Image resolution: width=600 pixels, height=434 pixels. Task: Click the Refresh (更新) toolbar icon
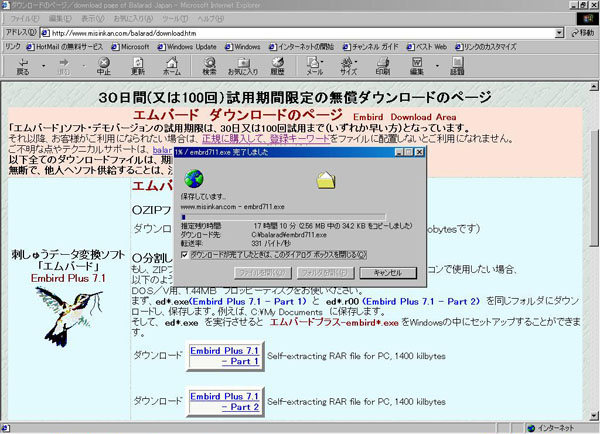click(x=138, y=66)
